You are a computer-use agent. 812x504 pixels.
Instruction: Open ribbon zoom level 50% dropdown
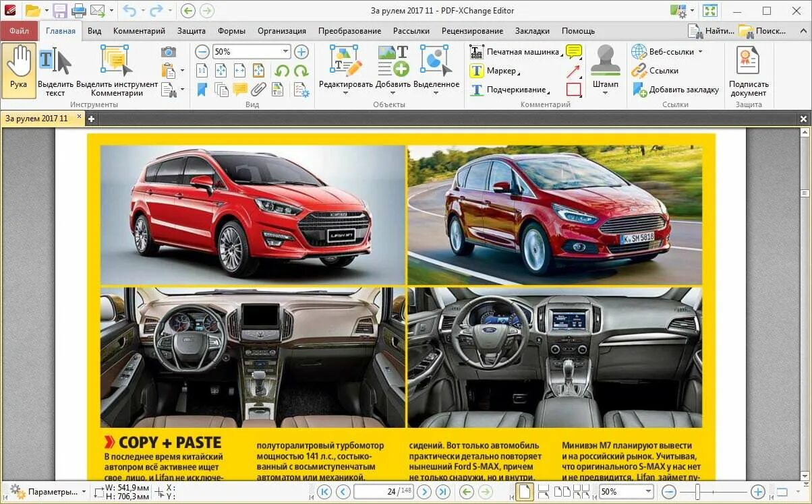[x=285, y=52]
